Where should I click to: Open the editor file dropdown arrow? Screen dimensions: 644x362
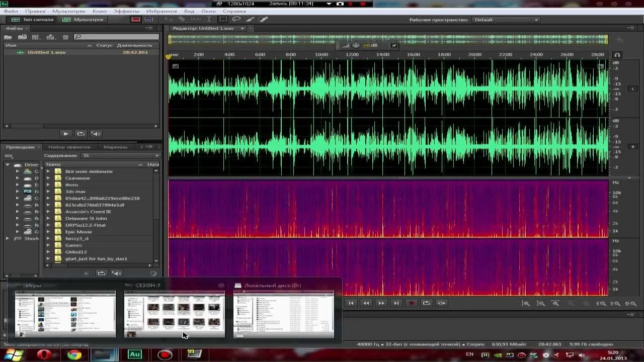pos(242,29)
